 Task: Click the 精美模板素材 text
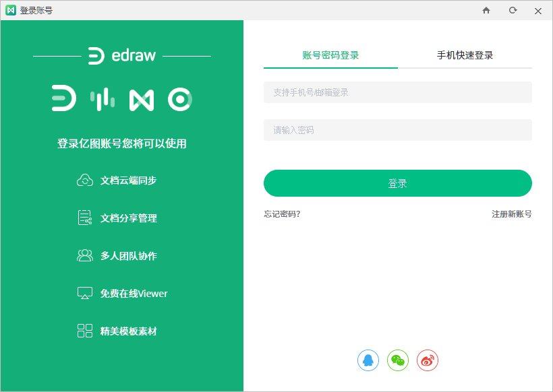click(x=128, y=331)
